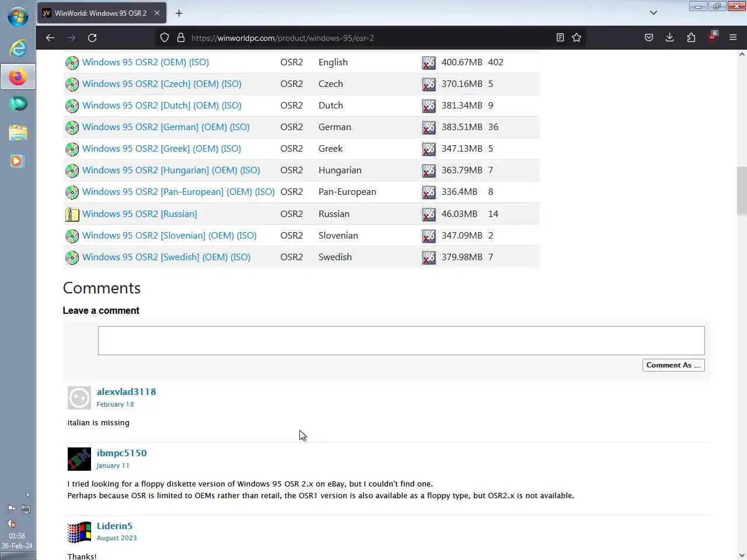Screen dimensions: 747x560
Task: Expand the list all tabs dropdown
Action: pos(654,13)
